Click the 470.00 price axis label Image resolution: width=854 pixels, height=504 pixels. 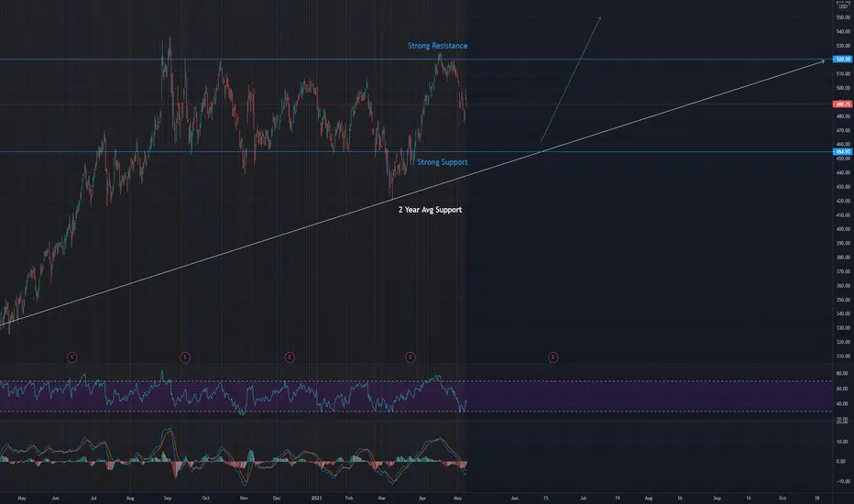pyautogui.click(x=843, y=130)
